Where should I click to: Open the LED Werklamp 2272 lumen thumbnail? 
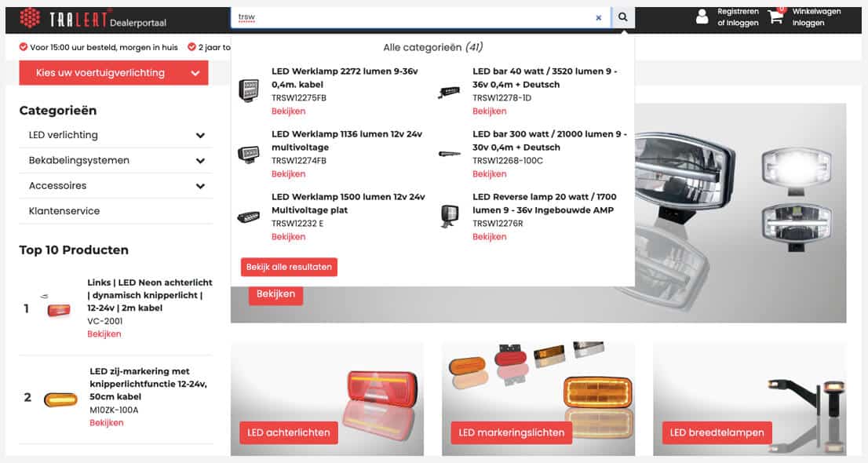[249, 90]
